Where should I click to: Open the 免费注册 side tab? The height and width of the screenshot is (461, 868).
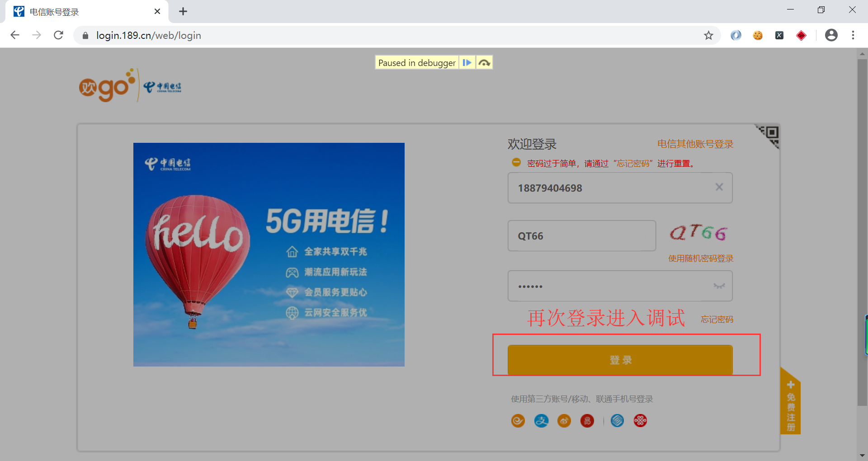click(790, 401)
